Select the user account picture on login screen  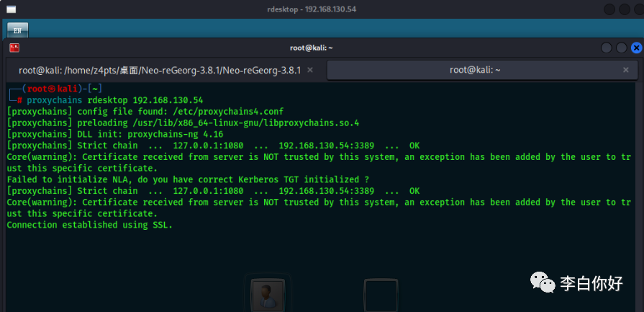click(268, 294)
